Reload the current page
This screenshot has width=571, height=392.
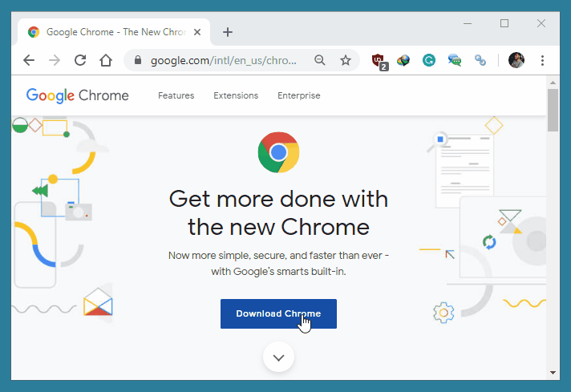80,60
